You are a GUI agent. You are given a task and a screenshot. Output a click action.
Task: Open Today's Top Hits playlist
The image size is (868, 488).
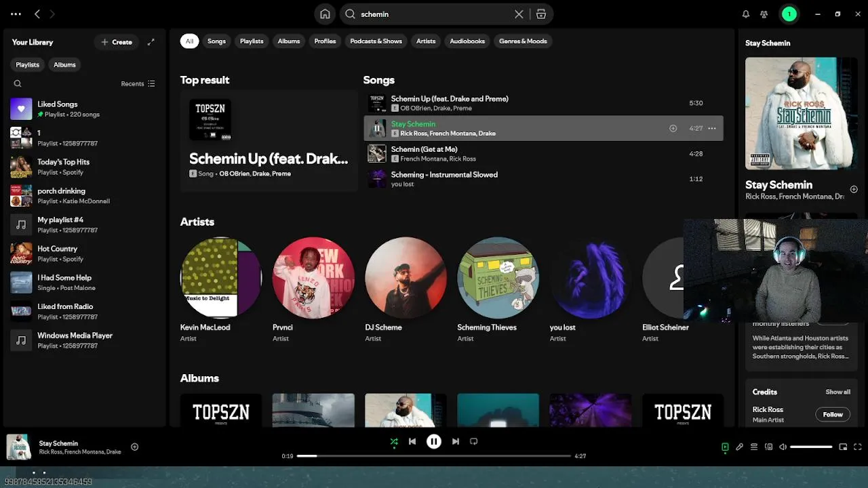[84, 167]
